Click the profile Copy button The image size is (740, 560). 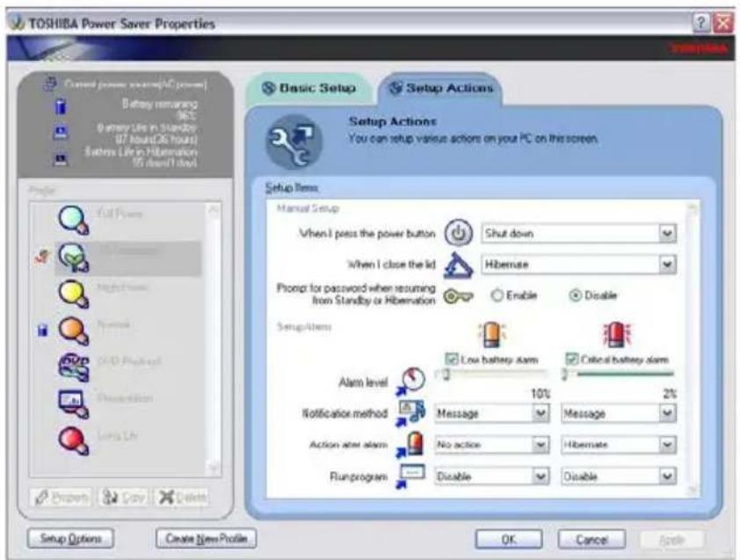124,498
